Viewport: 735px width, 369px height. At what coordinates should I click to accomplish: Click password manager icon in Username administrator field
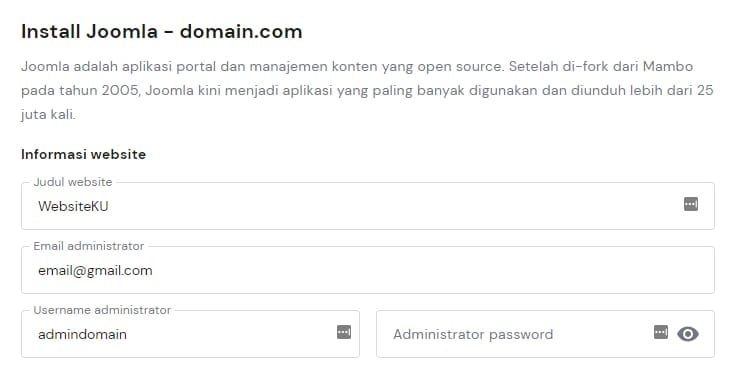pos(344,332)
